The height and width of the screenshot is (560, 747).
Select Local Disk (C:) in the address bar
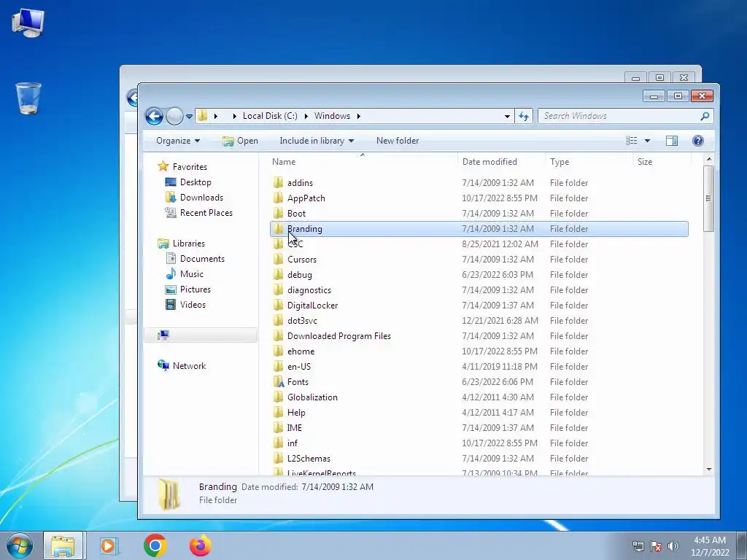(x=270, y=116)
